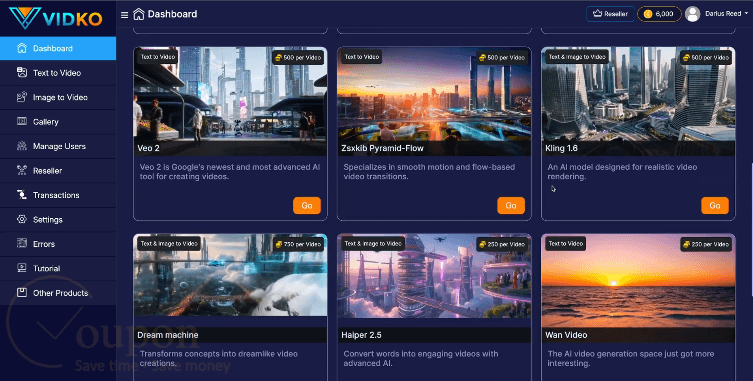
Task: Click the user avatar icon
Action: [692, 14]
